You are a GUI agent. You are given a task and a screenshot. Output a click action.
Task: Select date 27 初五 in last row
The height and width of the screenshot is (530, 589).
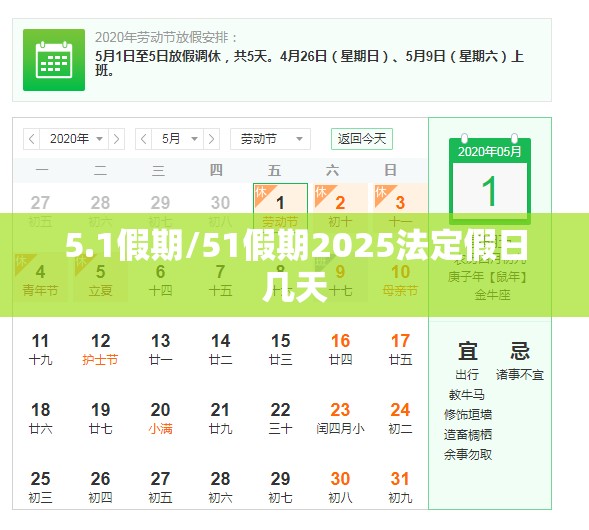click(160, 487)
